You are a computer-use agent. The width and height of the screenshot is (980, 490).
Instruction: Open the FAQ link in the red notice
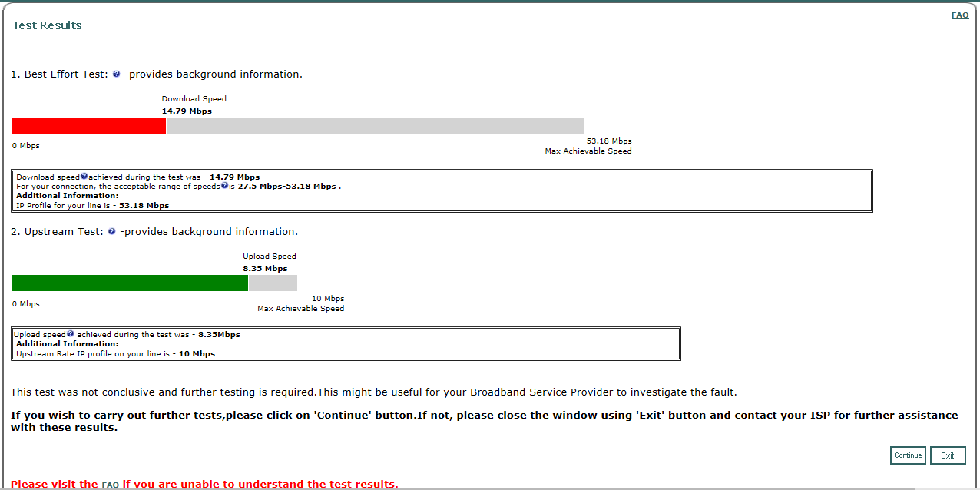(x=110, y=485)
